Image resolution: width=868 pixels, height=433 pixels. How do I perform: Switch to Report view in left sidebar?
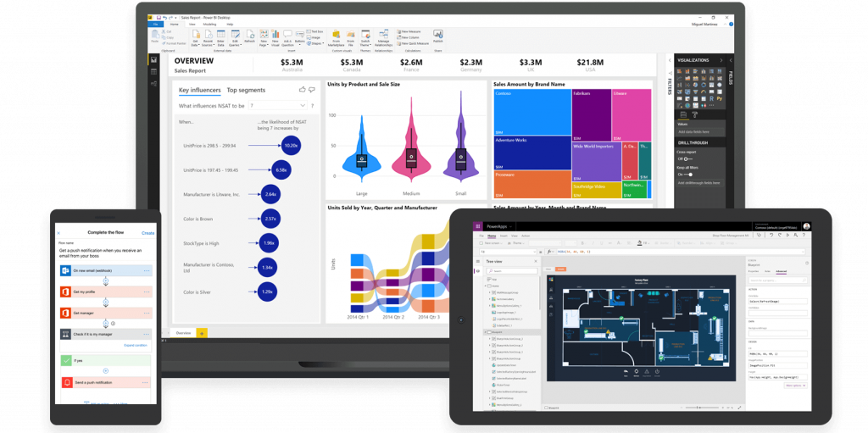point(154,60)
